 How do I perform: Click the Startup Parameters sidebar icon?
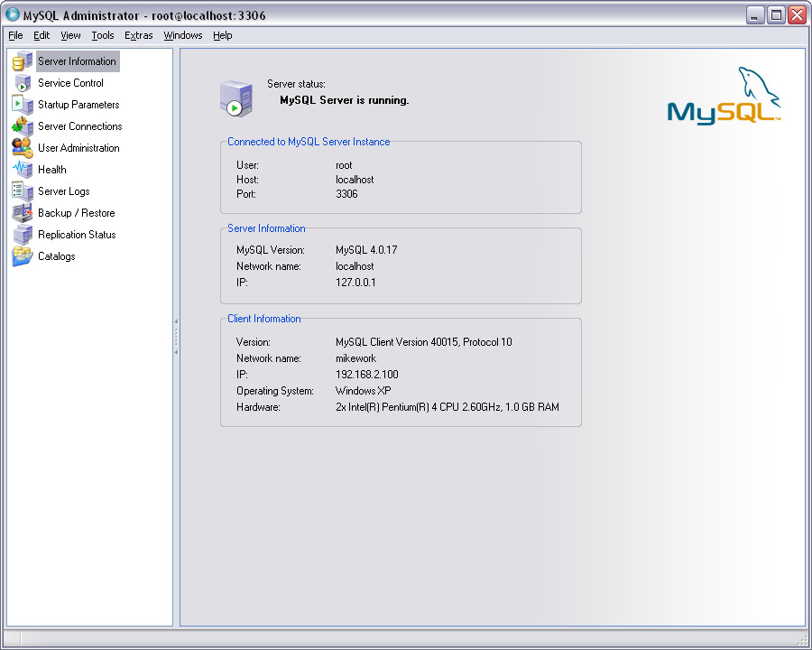pyautogui.click(x=23, y=105)
